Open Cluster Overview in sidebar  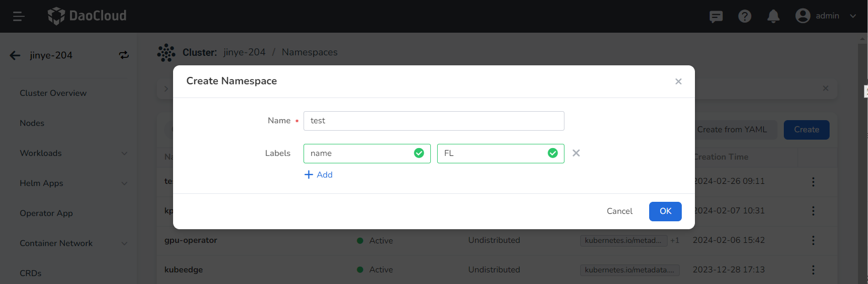coord(53,93)
